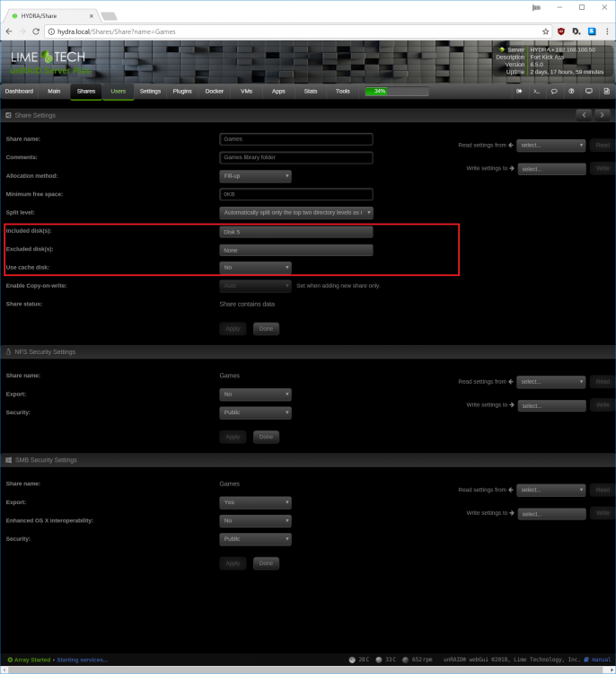This screenshot has width=616, height=674.
Task: Click Done in SMB Security Settings
Action: pyautogui.click(x=266, y=563)
